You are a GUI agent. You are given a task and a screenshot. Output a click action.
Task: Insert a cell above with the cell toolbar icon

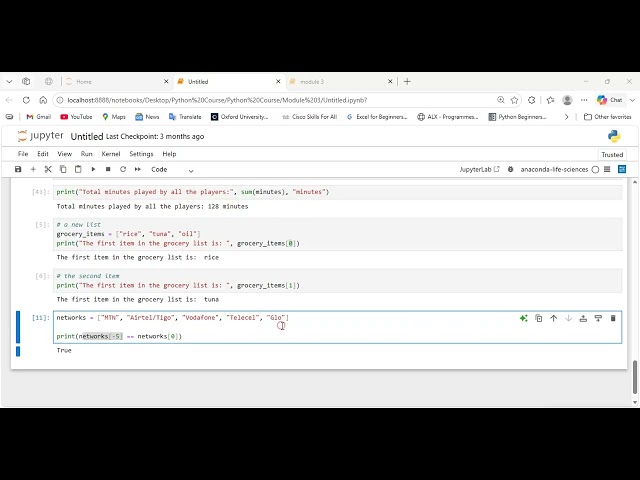tap(583, 318)
